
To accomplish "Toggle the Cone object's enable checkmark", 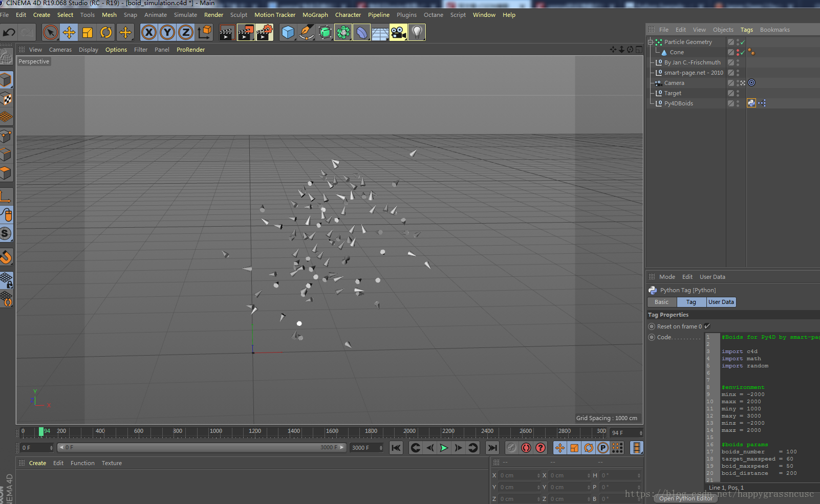I will point(742,52).
